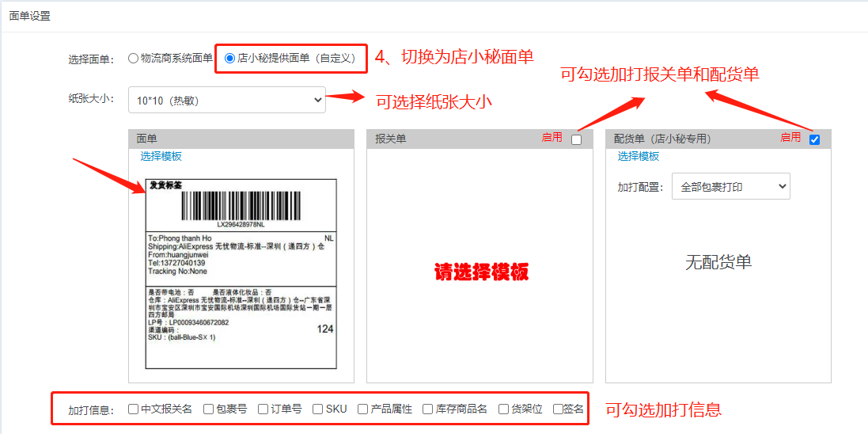868x434 pixels.
Task: Enable the 报关单 启用 checkbox
Action: tap(576, 139)
